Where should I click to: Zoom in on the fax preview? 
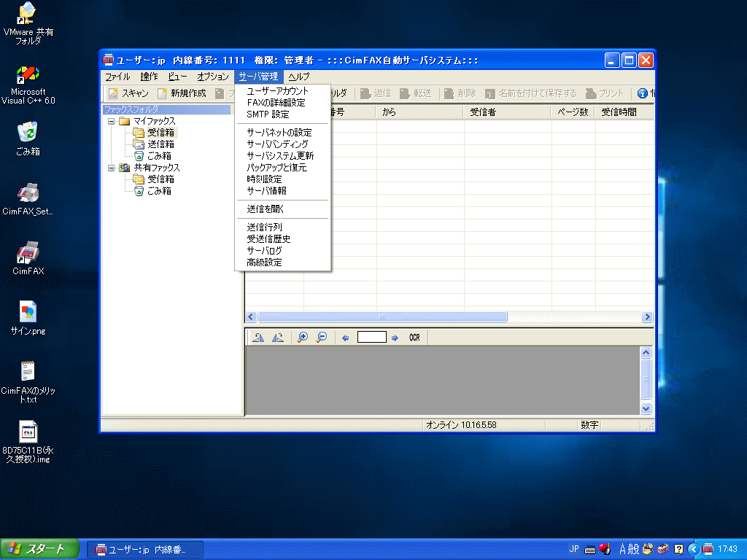303,338
